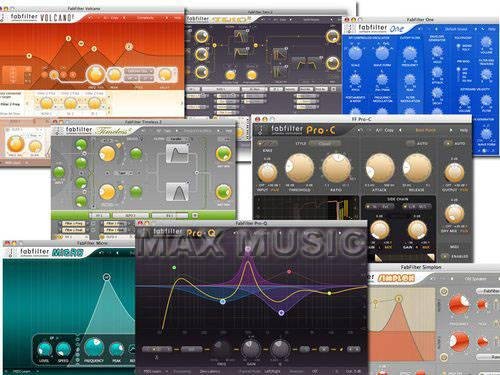Click MIDI Learn in Pro-Q bottom bar

coord(152,371)
